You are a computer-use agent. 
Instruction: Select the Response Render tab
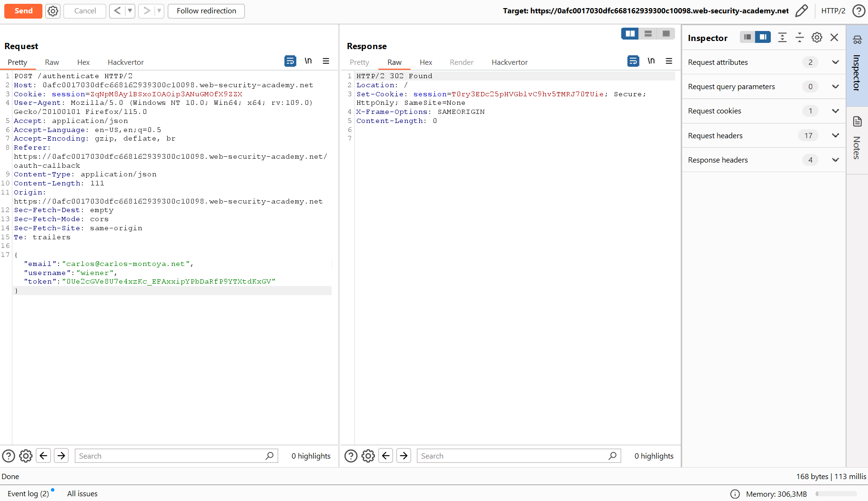pyautogui.click(x=462, y=62)
